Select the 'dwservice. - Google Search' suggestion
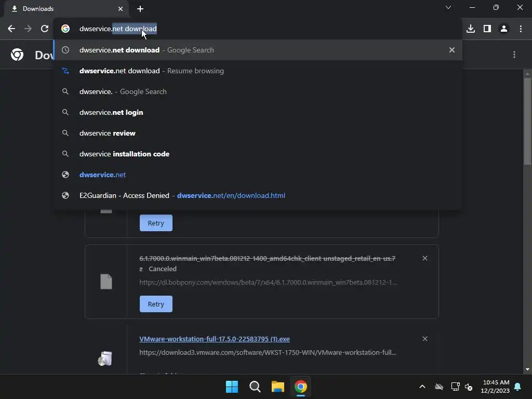The width and height of the screenshot is (532, 399). 258,91
